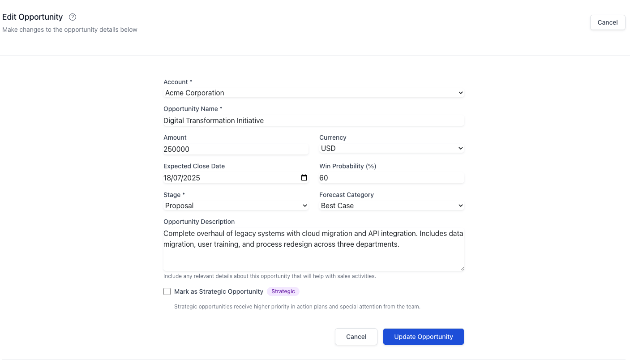Click the Acme Corporation selected value

coord(194,93)
